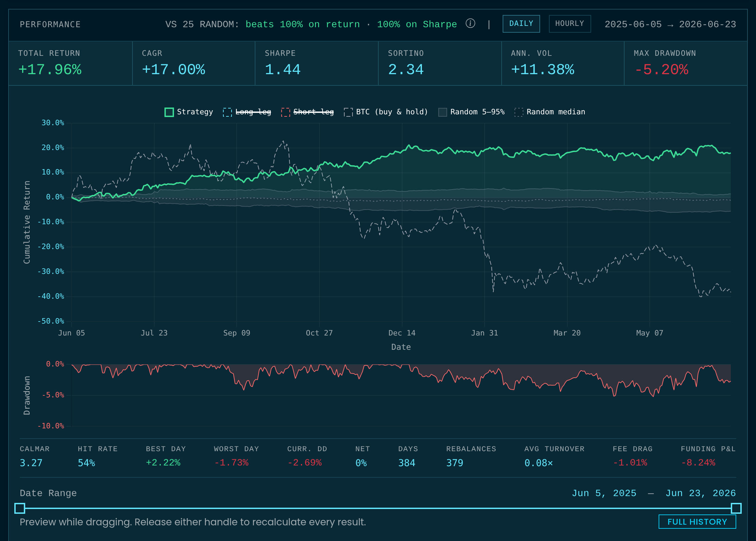Click the HIT RATE value 54%
756x541 pixels.
tap(86, 463)
